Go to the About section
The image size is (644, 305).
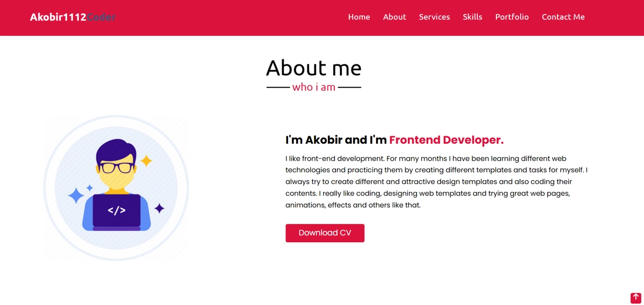point(394,17)
